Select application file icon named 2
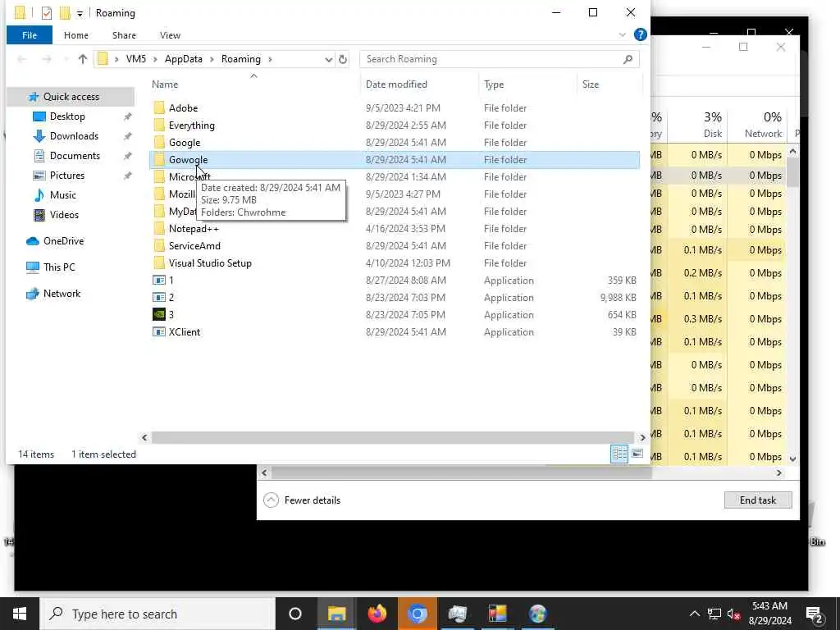Image resolution: width=840 pixels, height=630 pixels. click(159, 297)
